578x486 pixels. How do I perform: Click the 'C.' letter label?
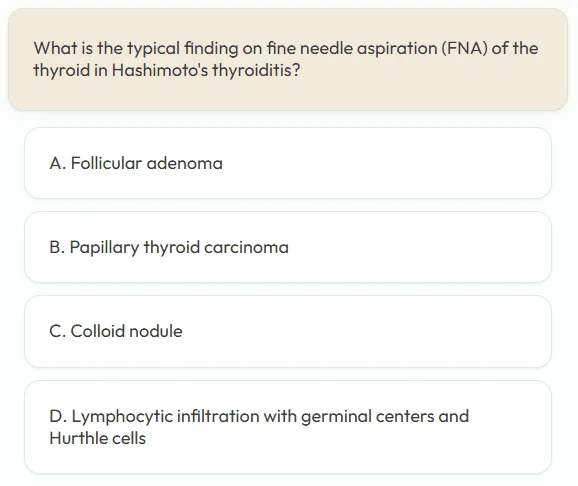coord(58,331)
